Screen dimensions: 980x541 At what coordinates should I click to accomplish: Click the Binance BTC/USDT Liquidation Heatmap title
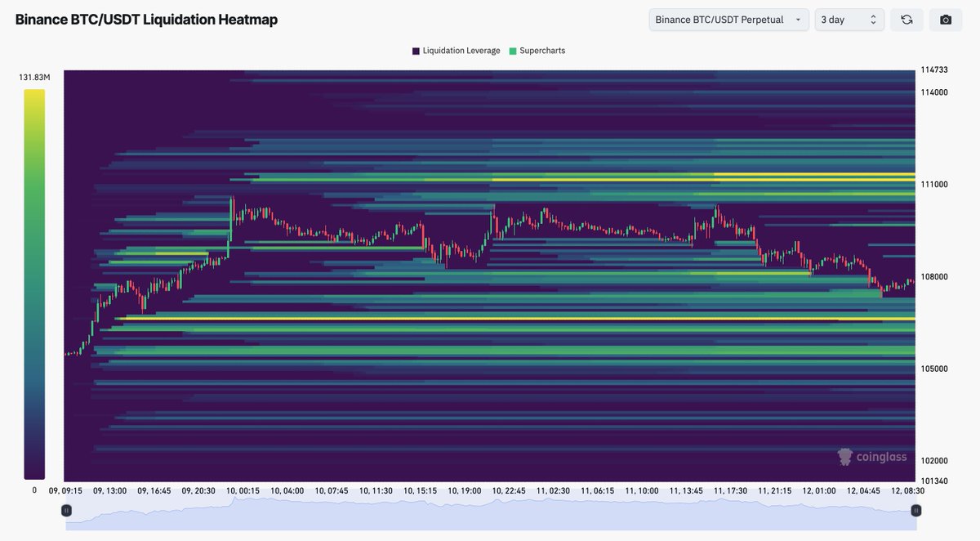click(x=146, y=20)
